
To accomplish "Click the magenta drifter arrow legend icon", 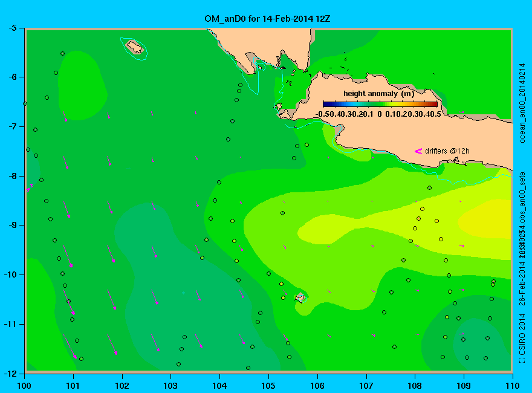I will point(418,151).
